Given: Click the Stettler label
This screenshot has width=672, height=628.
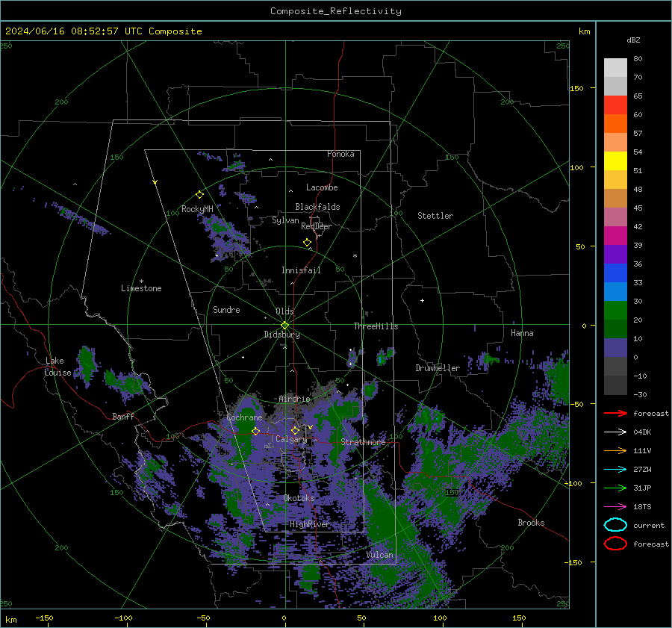Looking at the screenshot, I should (435, 216).
